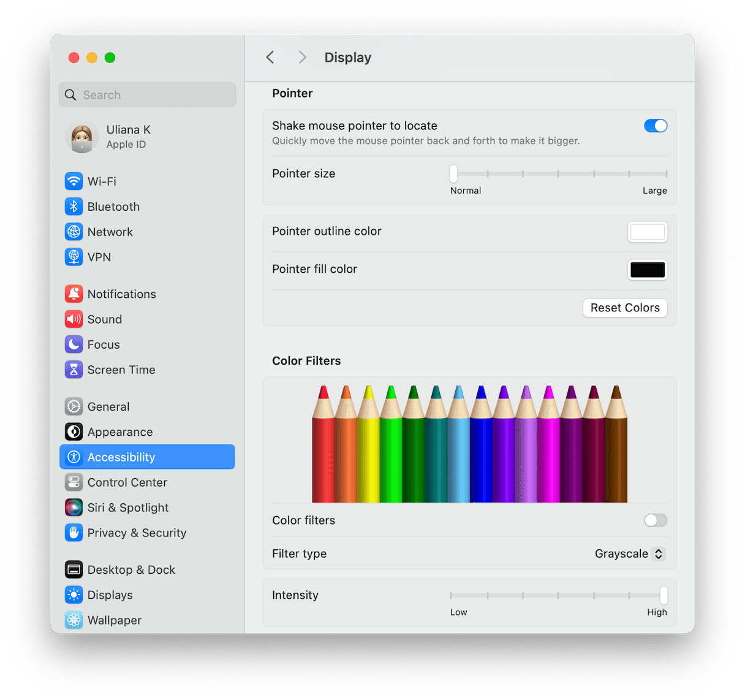The image size is (745, 700).
Task: Click the Wi-Fi icon in sidebar
Action: (74, 181)
